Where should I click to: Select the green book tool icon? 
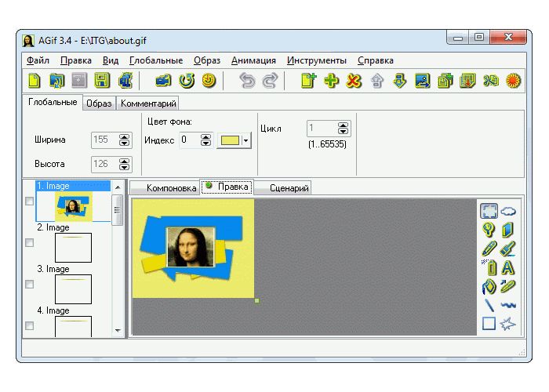click(x=508, y=230)
